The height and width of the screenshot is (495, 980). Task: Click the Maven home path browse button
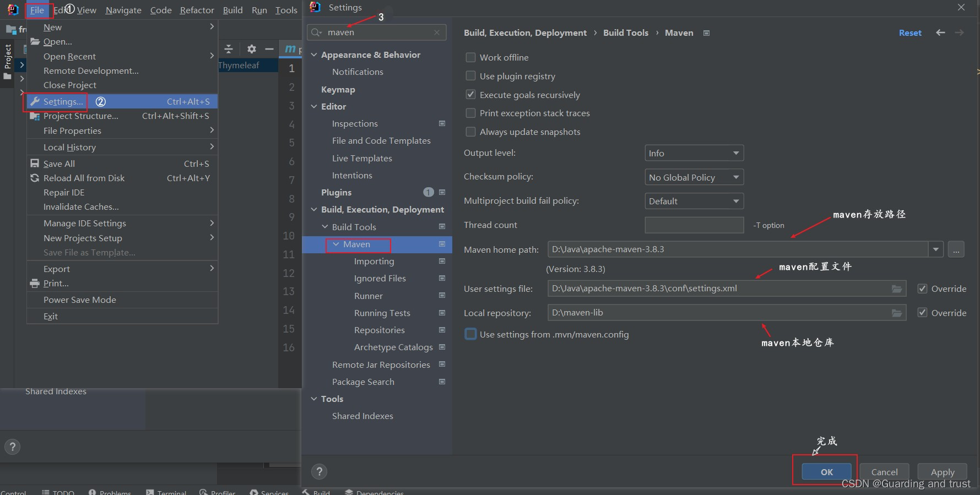tap(956, 249)
